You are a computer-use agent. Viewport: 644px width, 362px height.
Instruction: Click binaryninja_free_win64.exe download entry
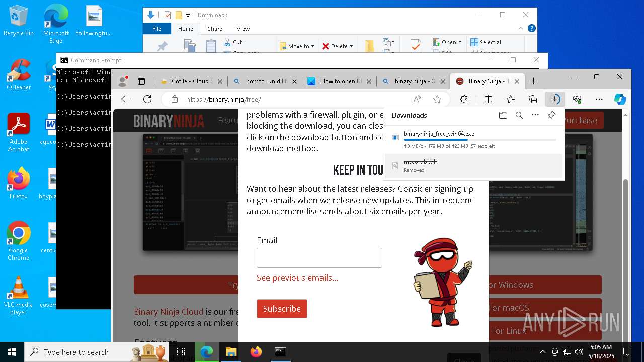473,140
